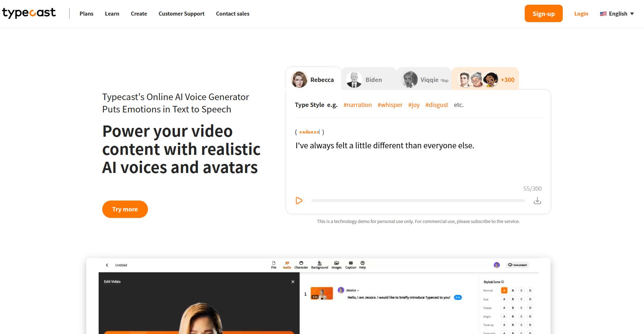Play the Rebecca voice sample
The width and height of the screenshot is (644, 334).
tap(299, 201)
